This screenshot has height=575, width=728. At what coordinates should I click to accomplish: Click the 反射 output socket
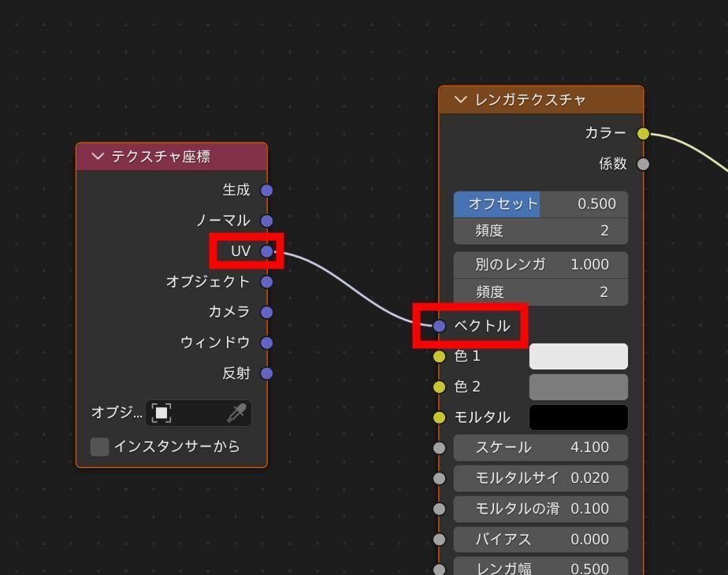coord(266,373)
